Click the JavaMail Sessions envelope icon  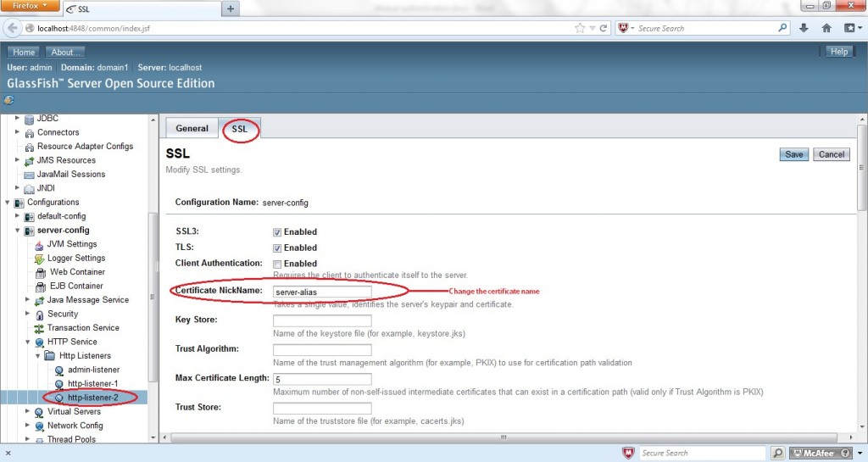pyautogui.click(x=30, y=175)
